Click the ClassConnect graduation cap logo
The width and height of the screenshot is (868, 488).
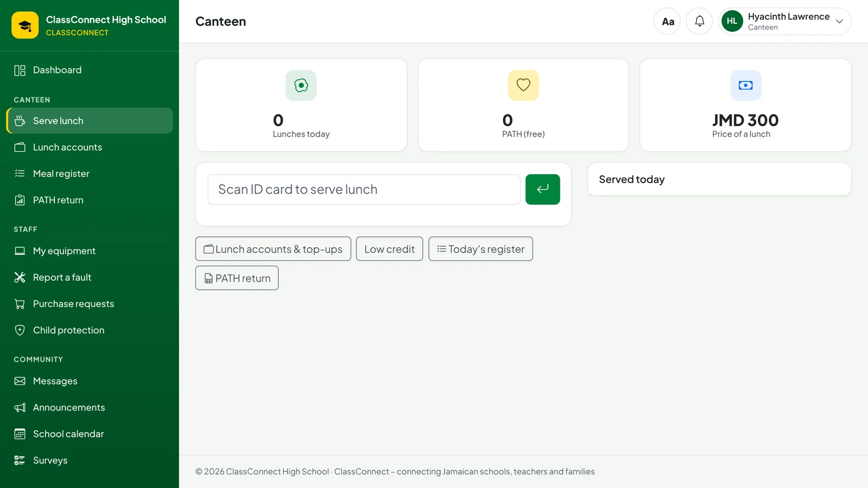(x=25, y=25)
